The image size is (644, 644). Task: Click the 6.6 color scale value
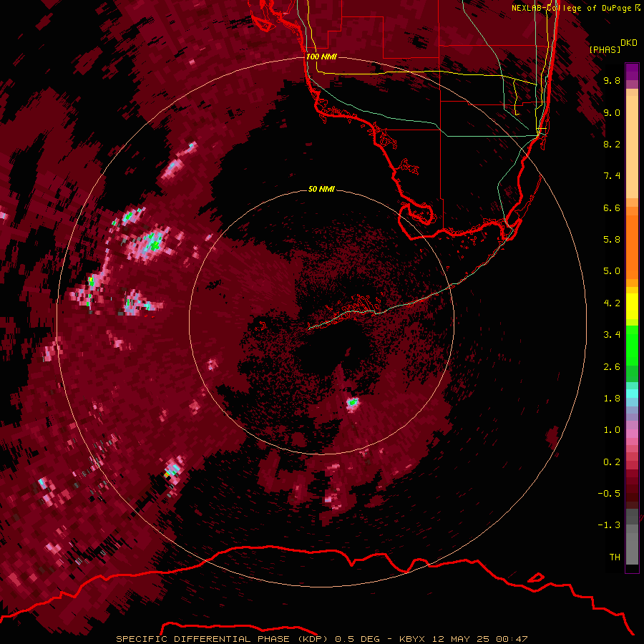[x=612, y=208]
